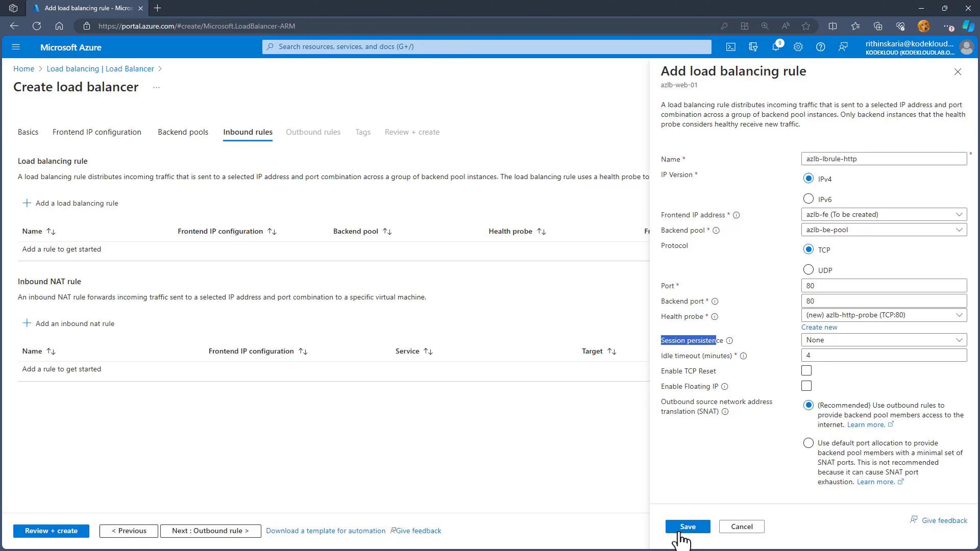Viewport: 980px width, 551px height.
Task: Enable Floating IP checkbox
Action: tap(806, 386)
